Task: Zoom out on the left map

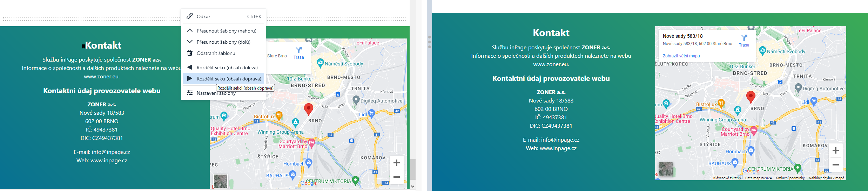Action: tap(397, 177)
